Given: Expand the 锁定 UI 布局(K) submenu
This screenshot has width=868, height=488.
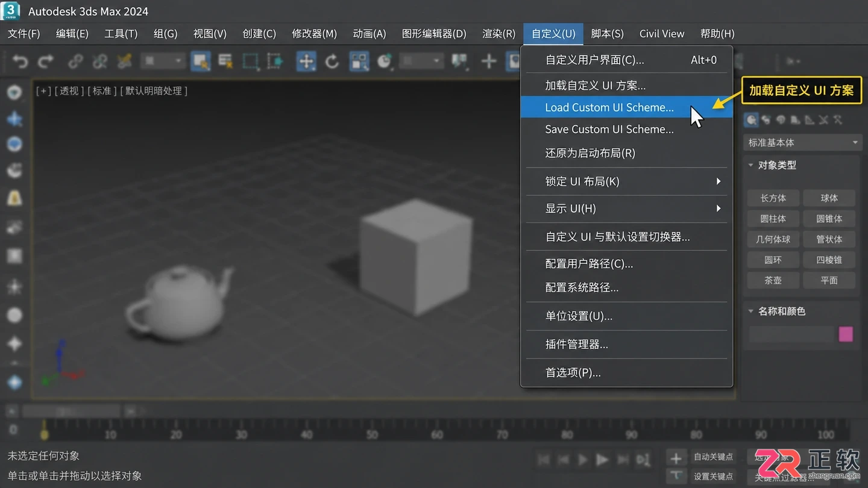Looking at the screenshot, I should [x=627, y=181].
